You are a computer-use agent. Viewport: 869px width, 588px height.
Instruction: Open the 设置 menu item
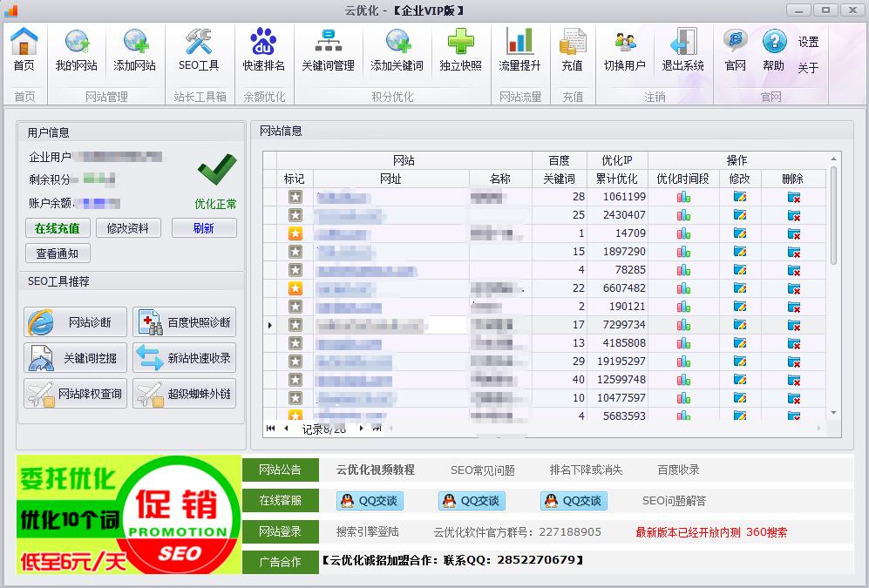pyautogui.click(x=808, y=42)
